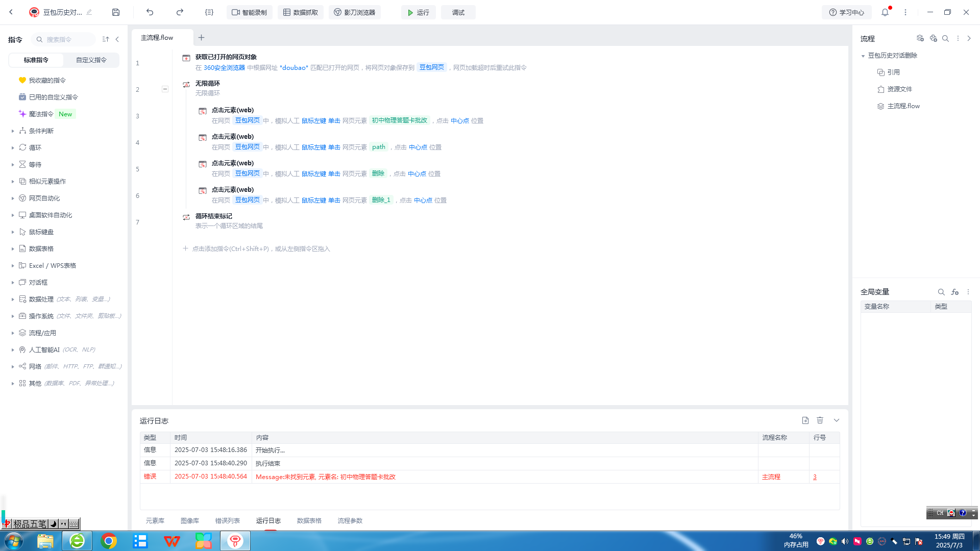Expand the 条件判断 instruction category

(13, 131)
